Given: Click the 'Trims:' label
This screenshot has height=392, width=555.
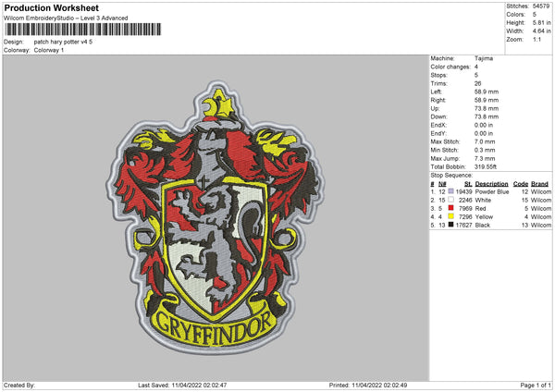Looking at the screenshot, I should [438, 83].
